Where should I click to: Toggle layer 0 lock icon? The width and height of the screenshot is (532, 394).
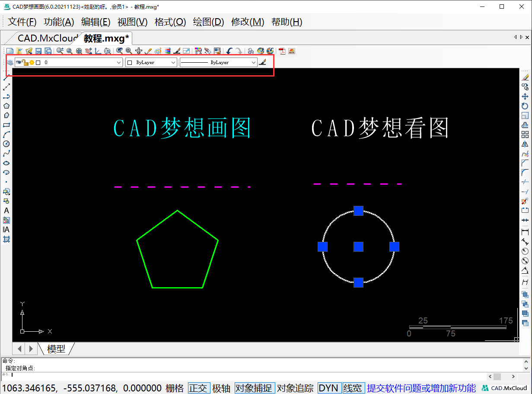point(25,62)
